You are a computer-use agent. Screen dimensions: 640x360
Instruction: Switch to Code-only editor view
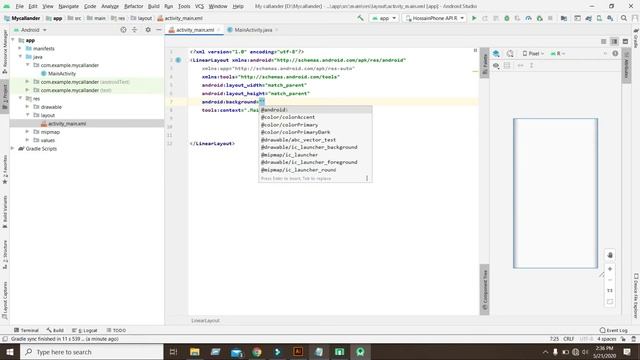[604, 41]
